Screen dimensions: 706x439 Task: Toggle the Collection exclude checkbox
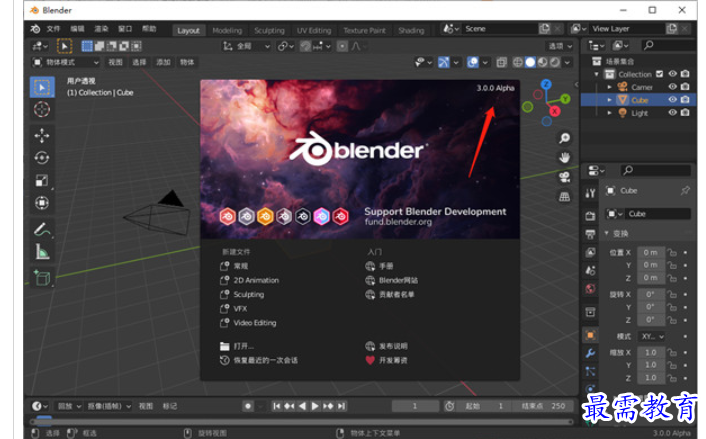(660, 74)
